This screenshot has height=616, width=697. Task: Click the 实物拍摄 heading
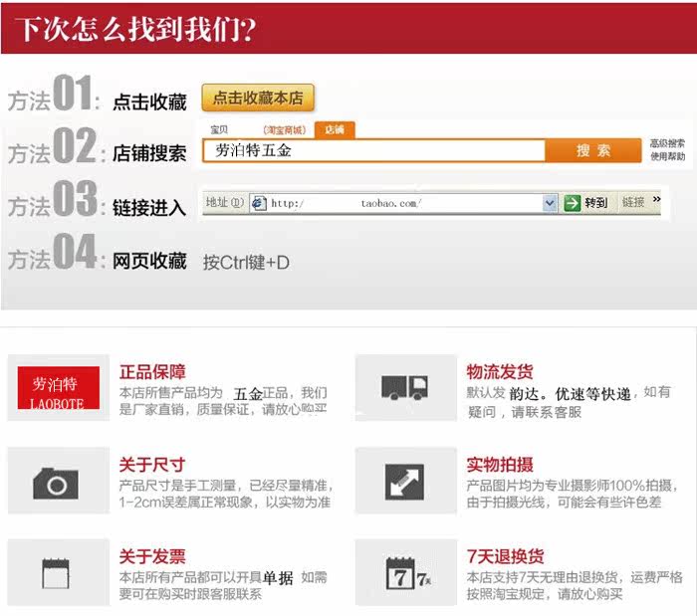pyautogui.click(x=500, y=465)
